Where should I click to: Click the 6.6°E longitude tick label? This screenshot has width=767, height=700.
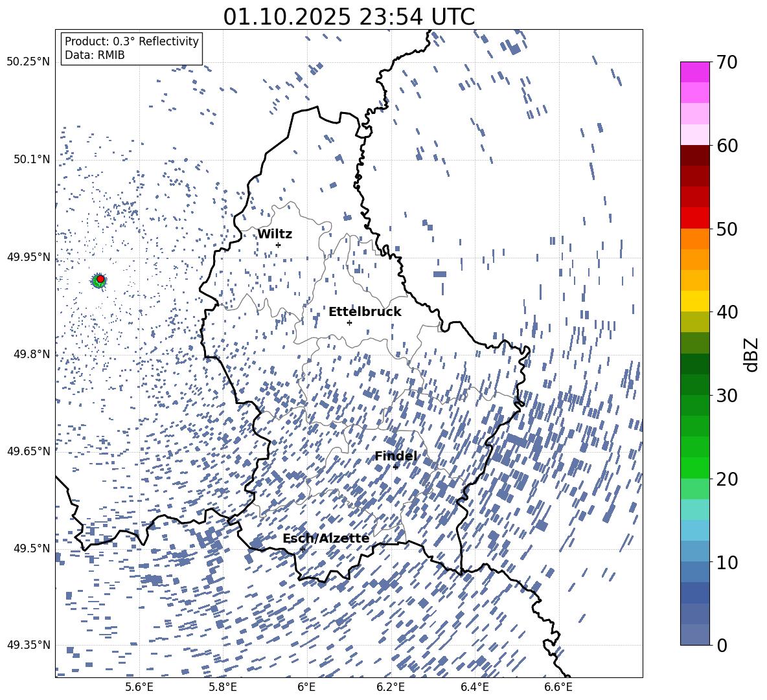click(558, 687)
